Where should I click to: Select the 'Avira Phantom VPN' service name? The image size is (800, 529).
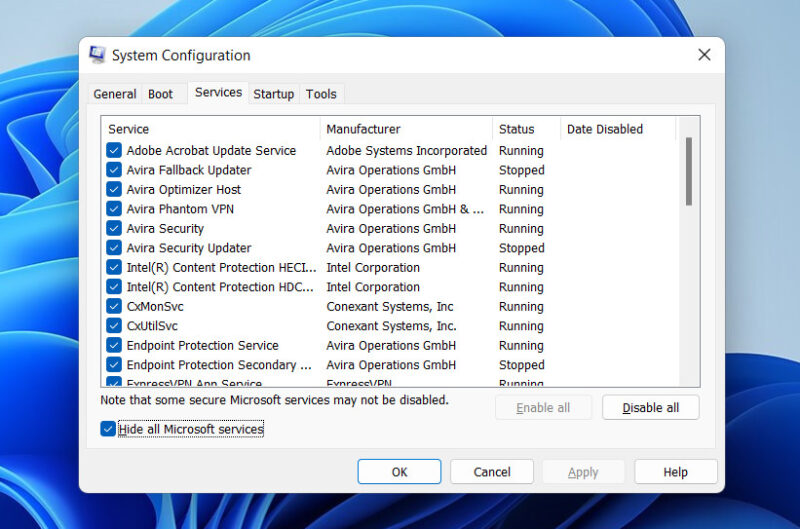(180, 209)
